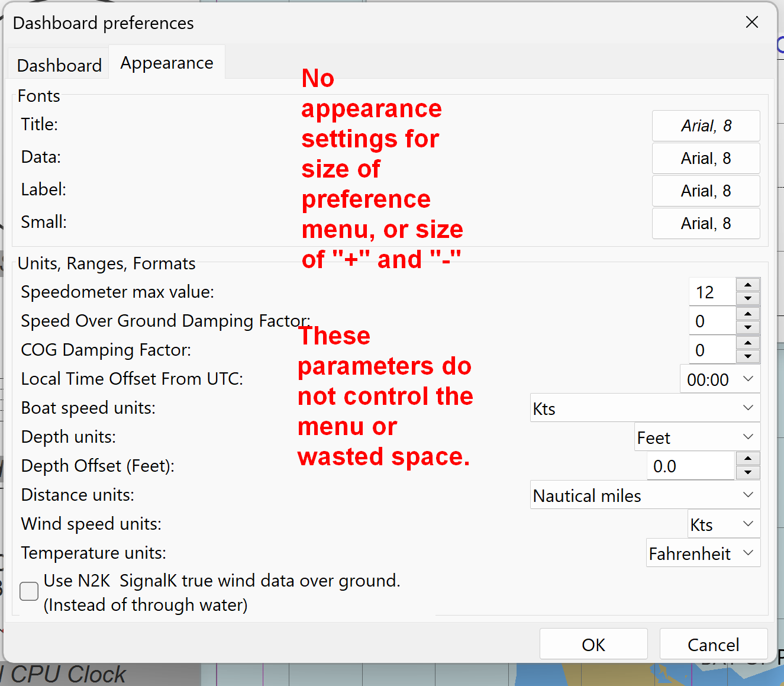Switch to the Appearance tab

point(166,62)
